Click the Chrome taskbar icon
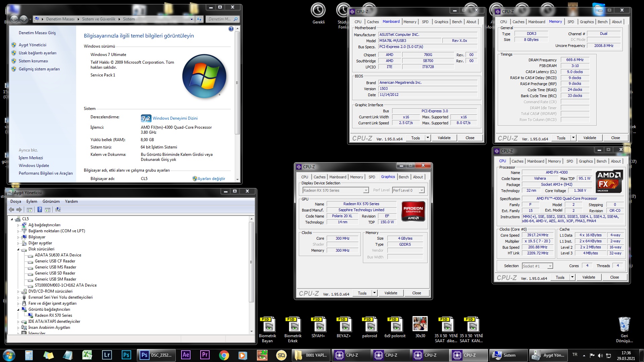Screen dimensions: 644x362 pos(224,355)
